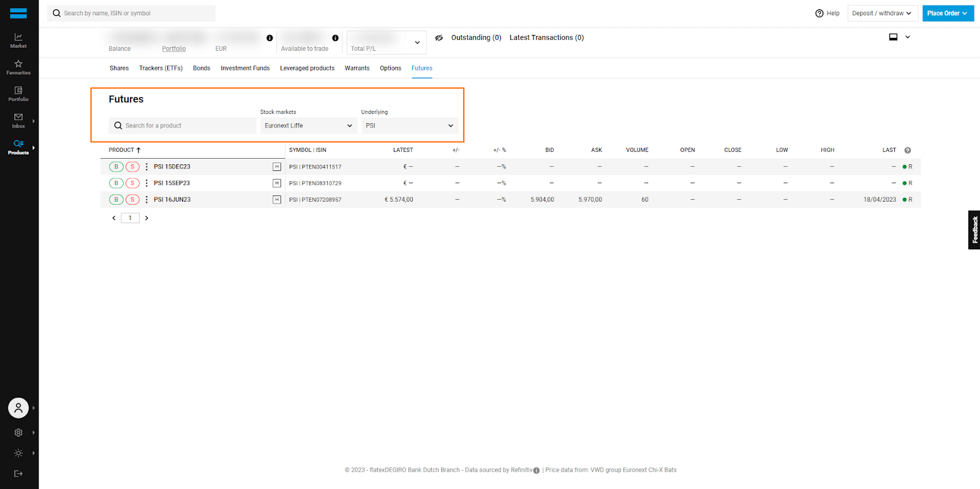
Task: Click the info icon beside balance values
Action: 269,38
